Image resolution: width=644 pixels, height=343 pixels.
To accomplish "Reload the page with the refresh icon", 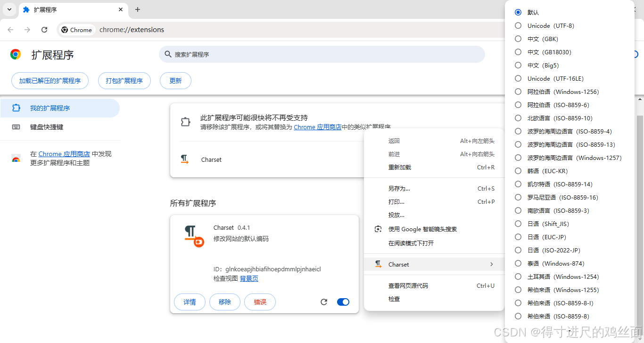I will (x=44, y=30).
